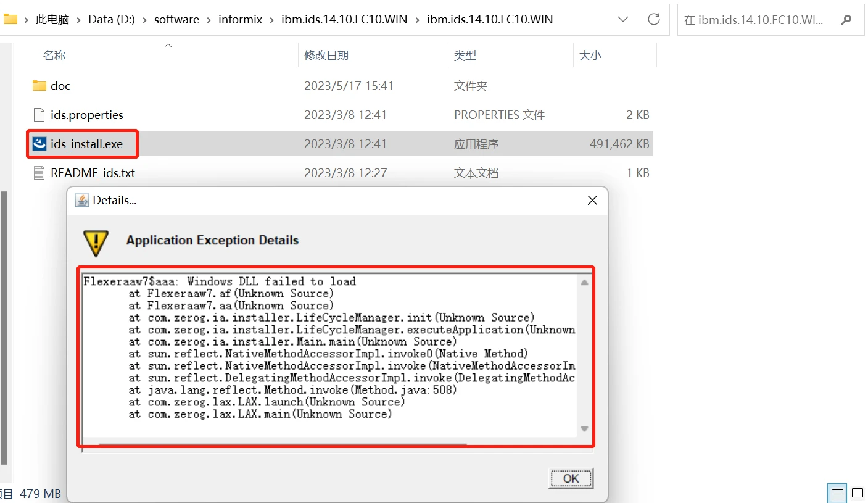Select the doc folder name
This screenshot has width=868, height=503.
coord(60,86)
